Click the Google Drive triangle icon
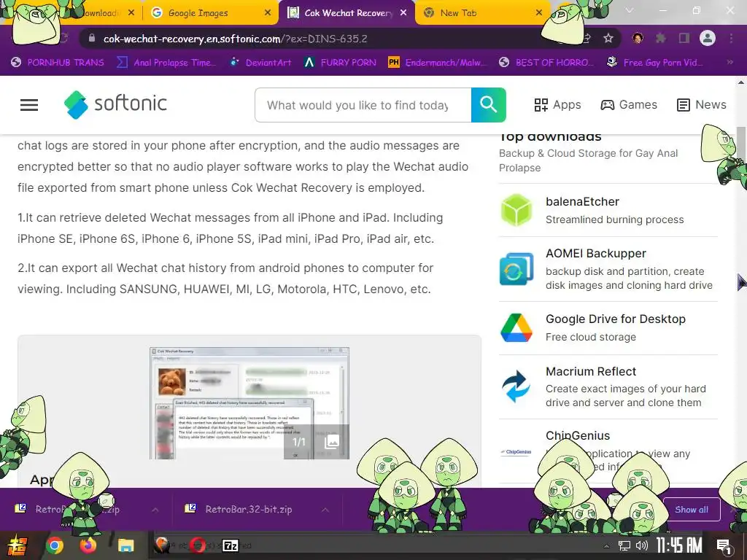 [516, 327]
